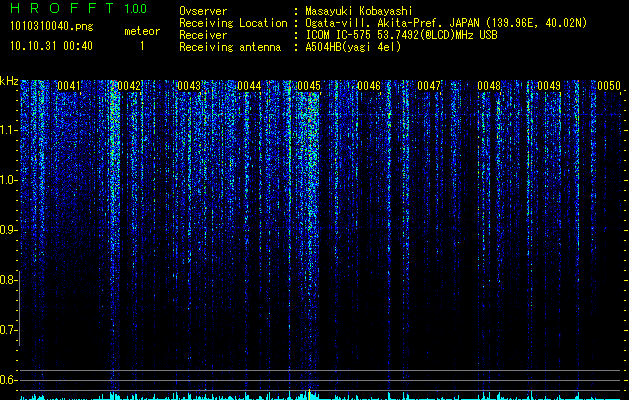Click the 0045 time marker
The width and height of the screenshot is (629, 400).
(309, 86)
